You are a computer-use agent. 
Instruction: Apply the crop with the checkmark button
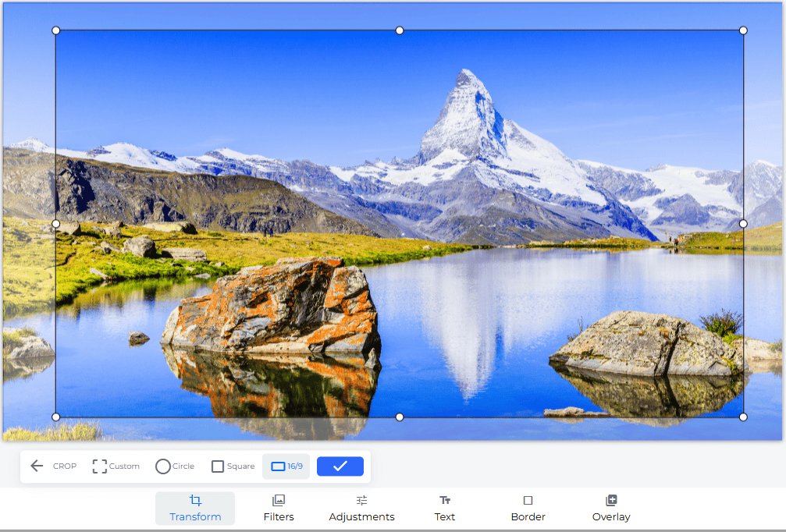(x=340, y=466)
